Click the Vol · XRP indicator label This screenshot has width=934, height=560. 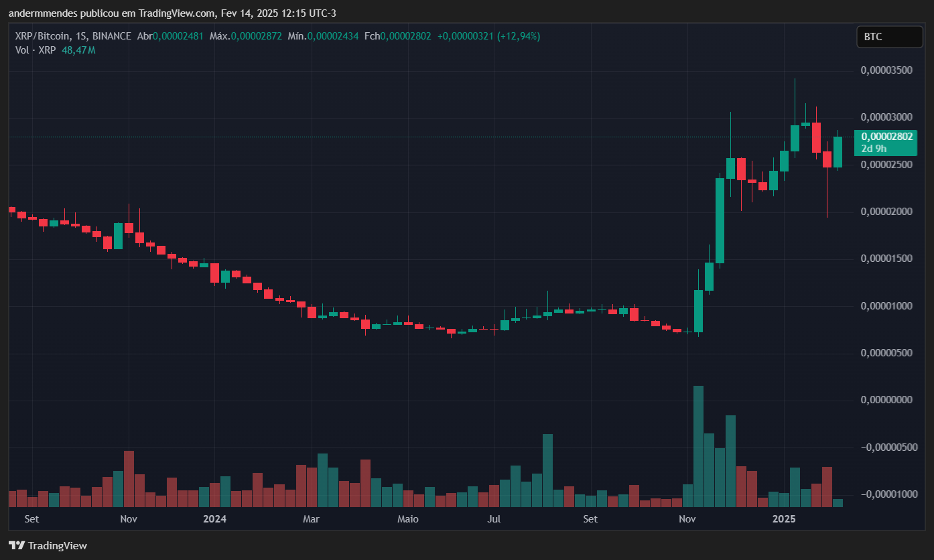click(35, 50)
